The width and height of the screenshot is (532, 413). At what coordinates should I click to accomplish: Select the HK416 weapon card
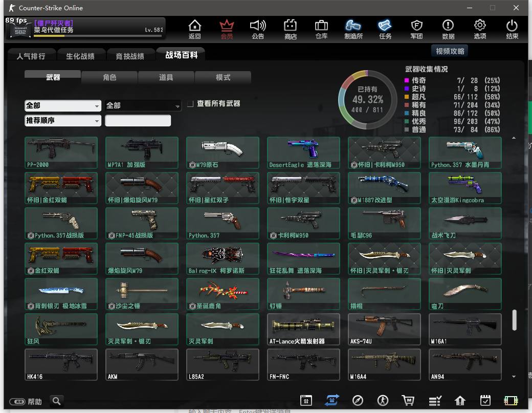point(61,364)
